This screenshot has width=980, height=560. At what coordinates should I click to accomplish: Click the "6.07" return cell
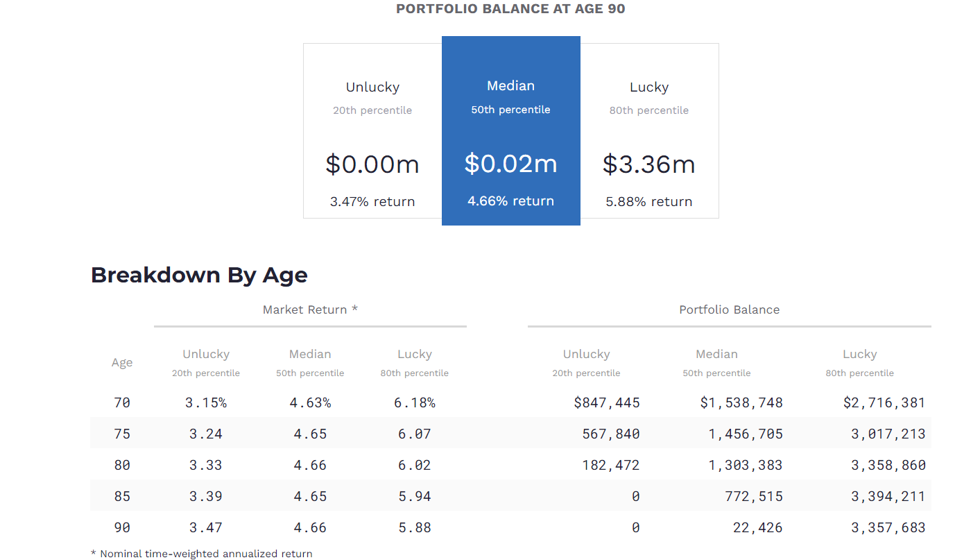415,434
